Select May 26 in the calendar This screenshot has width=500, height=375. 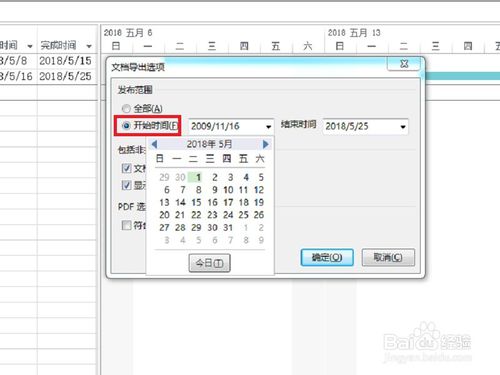tap(259, 215)
